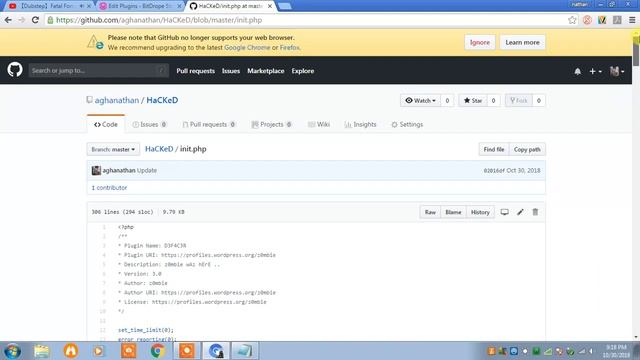This screenshot has width=640, height=360.
Task: Open the user avatar profile dropdown
Action: (x=617, y=71)
